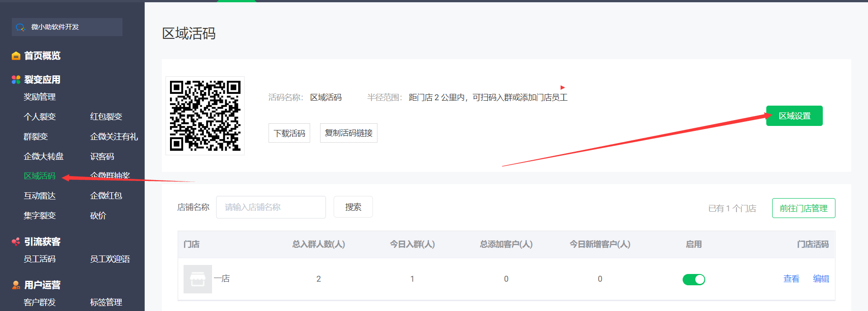Image resolution: width=868 pixels, height=311 pixels.
Task: Click the 活码名称 value 区域活码
Action: click(326, 97)
